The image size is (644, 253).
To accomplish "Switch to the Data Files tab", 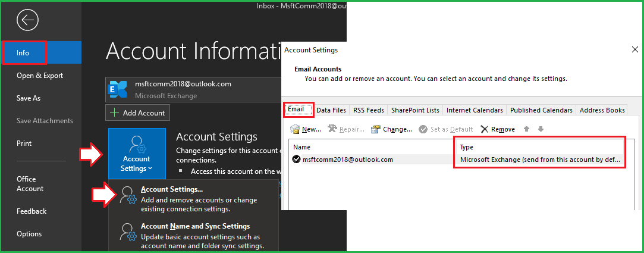I will pyautogui.click(x=331, y=110).
